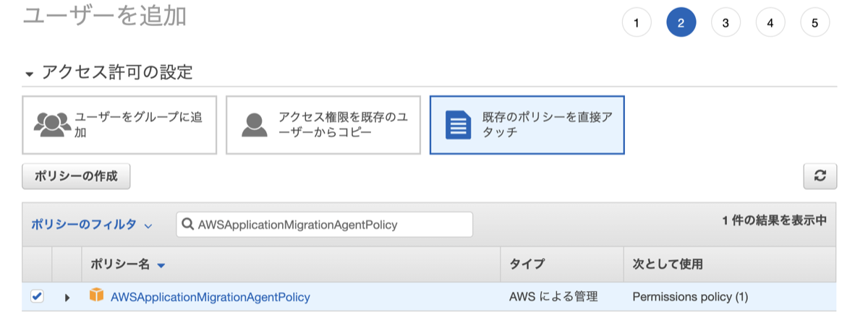Screen dimensions: 868x333
Task: Click the orange box icon beside AWSApplicationMigrationAgentPolicy
Action: (x=97, y=296)
